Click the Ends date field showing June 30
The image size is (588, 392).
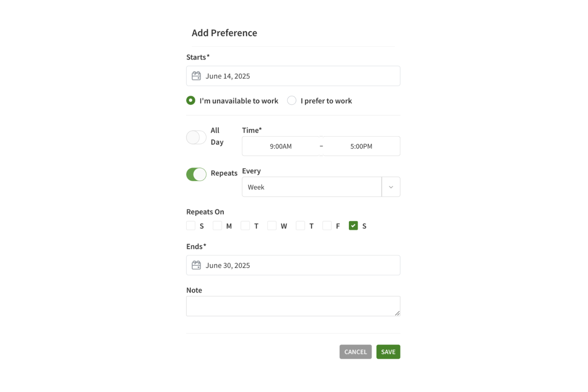pyautogui.click(x=293, y=265)
